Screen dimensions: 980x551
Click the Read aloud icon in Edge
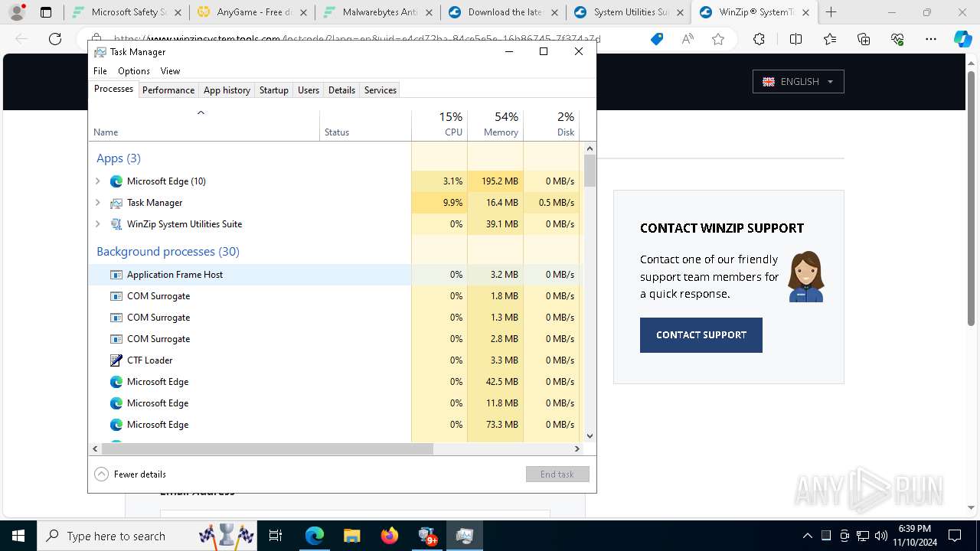[688, 40]
